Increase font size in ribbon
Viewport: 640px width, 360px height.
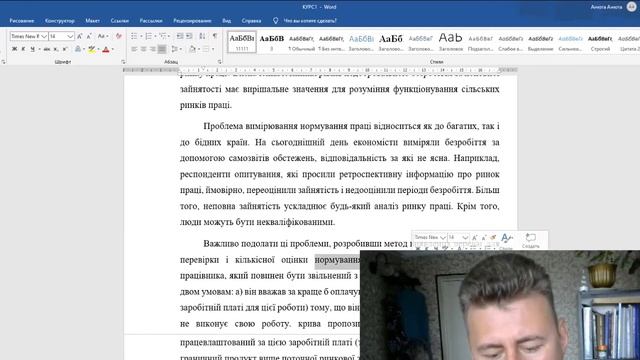[x=80, y=36]
